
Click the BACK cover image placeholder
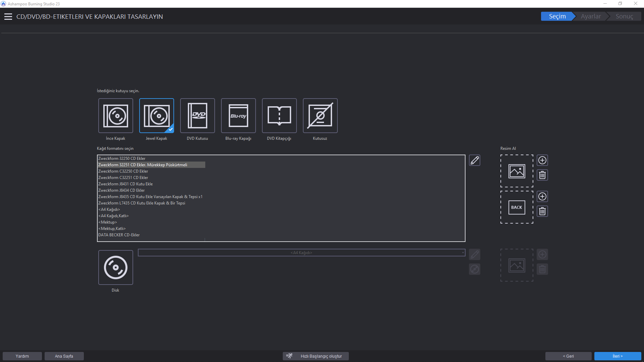point(517,207)
